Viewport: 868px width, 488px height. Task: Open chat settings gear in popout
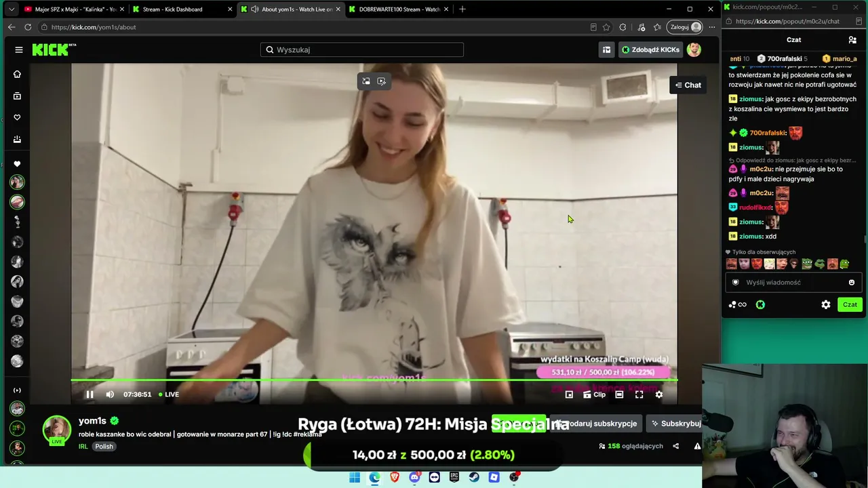tap(826, 305)
